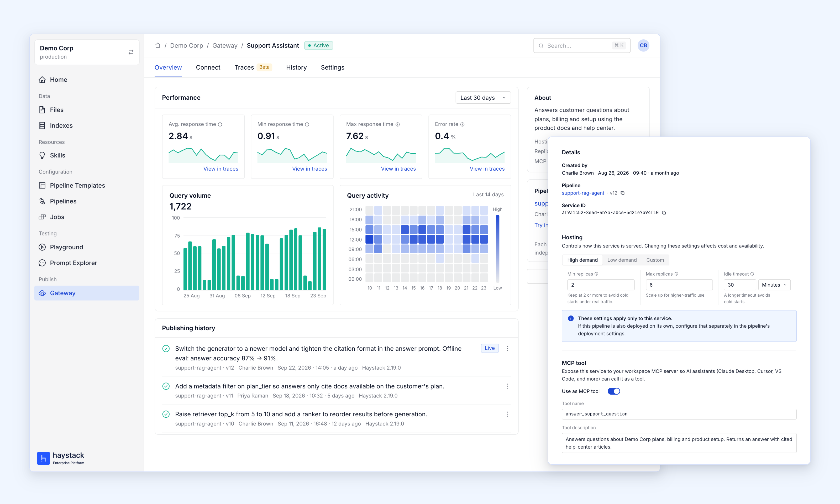This screenshot has width=840, height=504.
Task: Click the info icon next to Min replicas
Action: (x=596, y=274)
